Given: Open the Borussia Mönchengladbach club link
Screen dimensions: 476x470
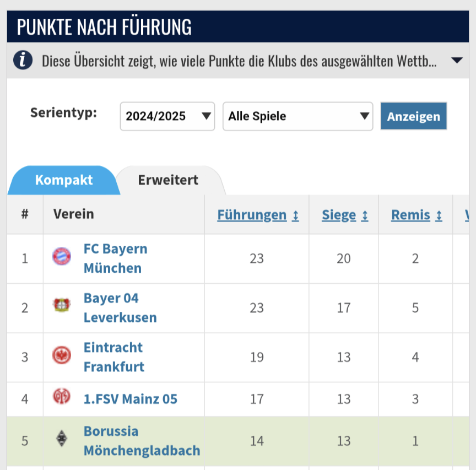Looking at the screenshot, I should click(x=142, y=440).
